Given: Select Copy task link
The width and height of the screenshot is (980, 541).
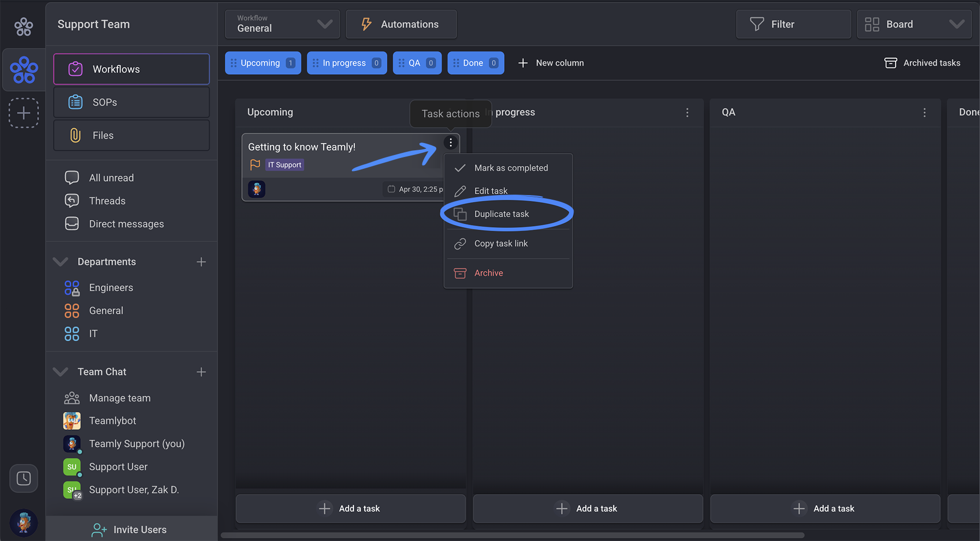Looking at the screenshot, I should pyautogui.click(x=508, y=243).
